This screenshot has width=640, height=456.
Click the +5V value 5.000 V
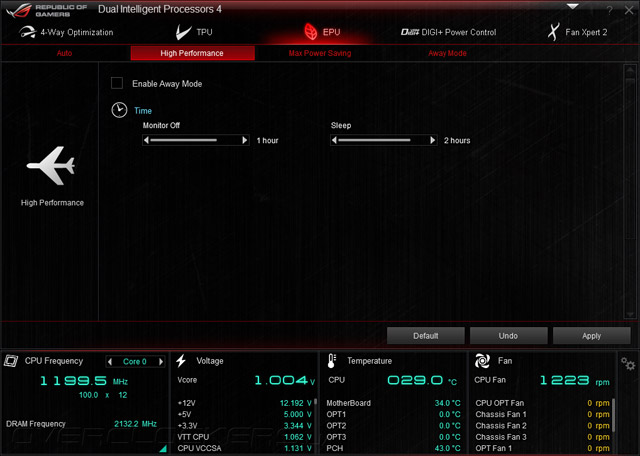click(298, 414)
